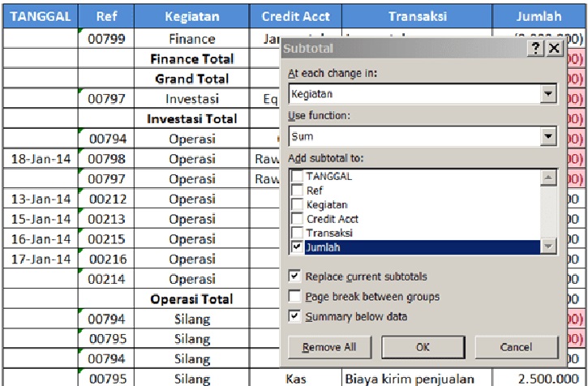Click the Cancel button
Screen dimensions: 588x386
coord(516,347)
